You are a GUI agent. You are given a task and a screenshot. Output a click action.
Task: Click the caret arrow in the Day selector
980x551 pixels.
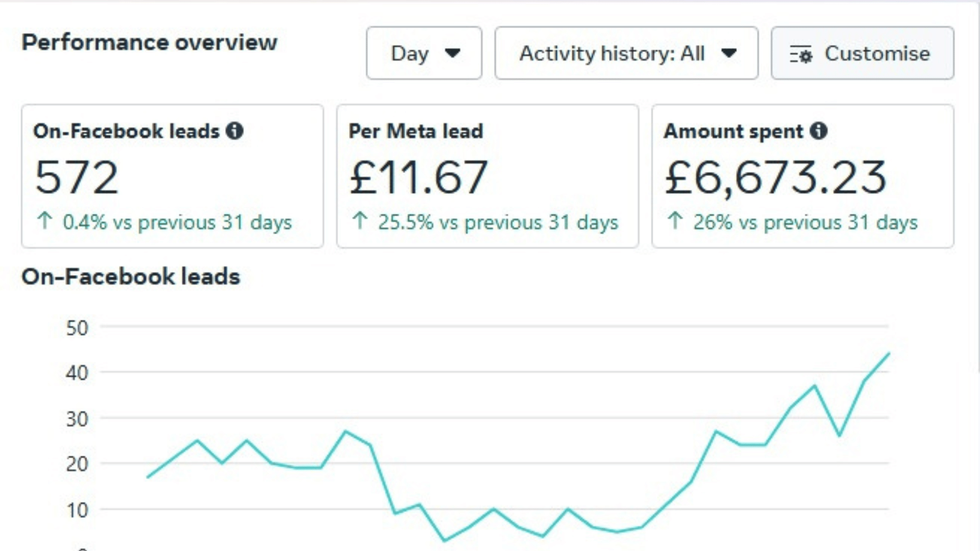click(x=453, y=53)
